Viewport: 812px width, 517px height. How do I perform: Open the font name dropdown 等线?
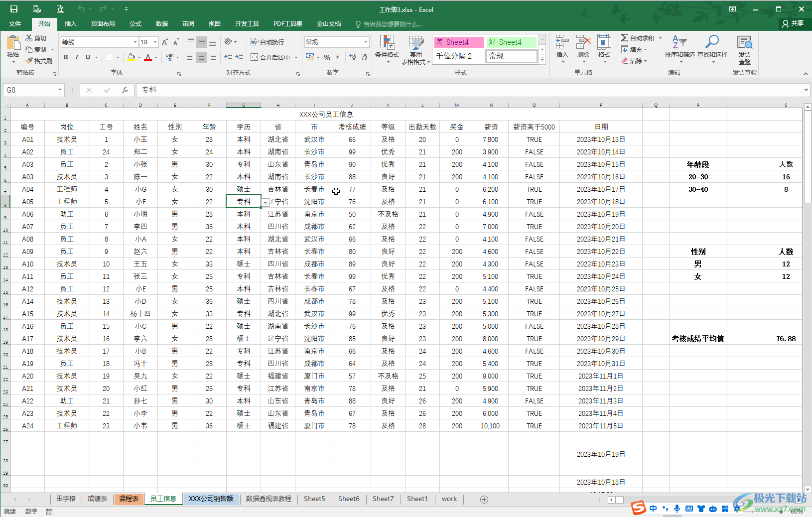pos(135,42)
